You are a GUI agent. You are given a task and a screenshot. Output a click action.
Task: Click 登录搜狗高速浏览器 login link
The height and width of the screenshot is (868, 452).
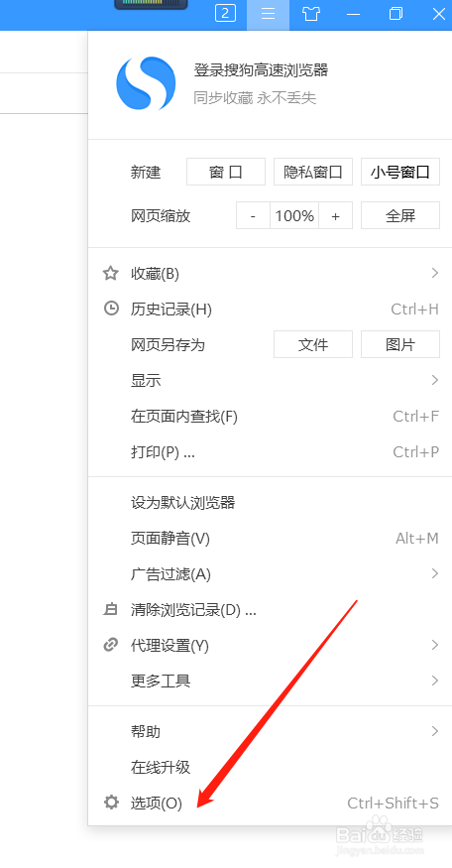pyautogui.click(x=261, y=70)
